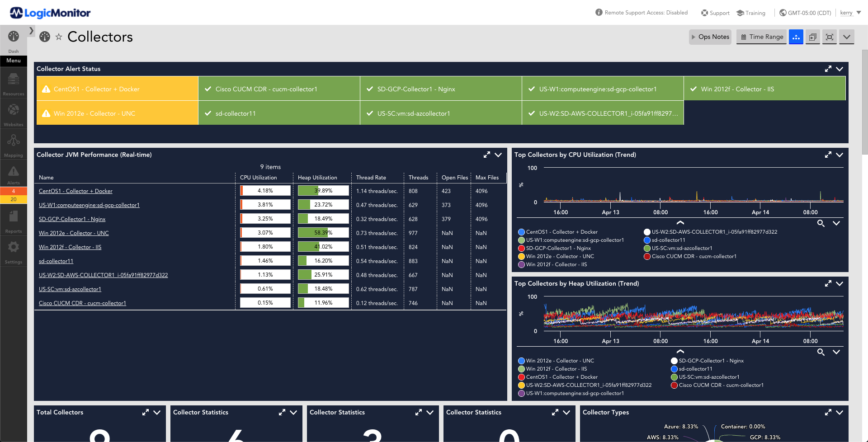This screenshot has height=442, width=868.
Task: Click the LogicMonitor logo
Action: click(50, 13)
